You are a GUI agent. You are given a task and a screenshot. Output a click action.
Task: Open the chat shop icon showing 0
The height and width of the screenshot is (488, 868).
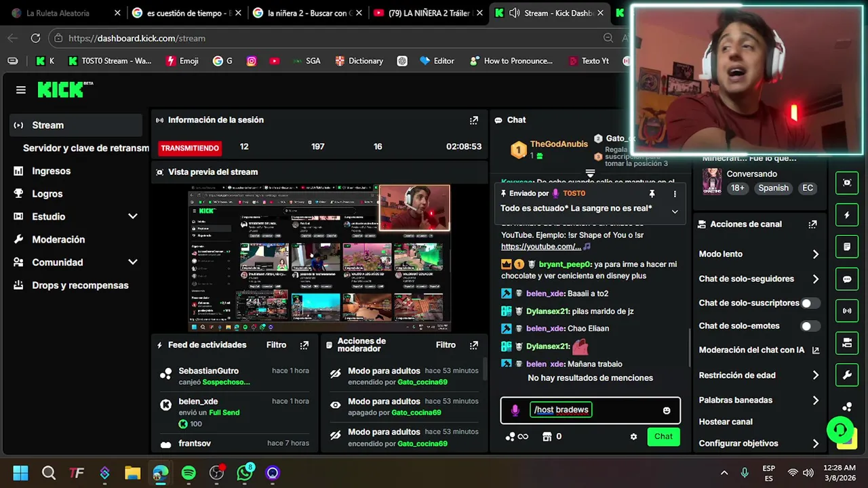coord(552,437)
